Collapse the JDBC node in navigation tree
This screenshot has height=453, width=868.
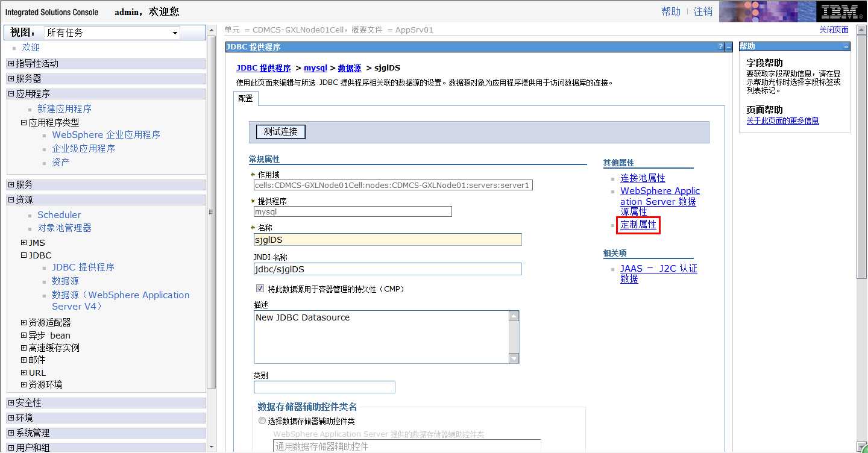click(24, 255)
